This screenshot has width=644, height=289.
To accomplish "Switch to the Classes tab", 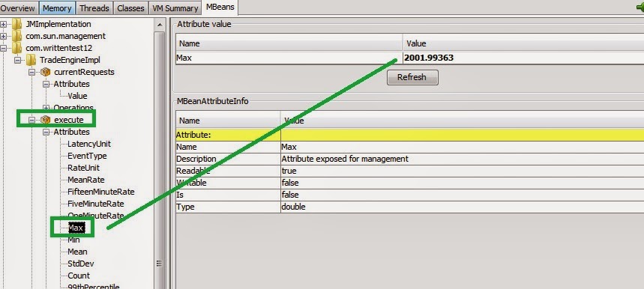I will (x=130, y=7).
